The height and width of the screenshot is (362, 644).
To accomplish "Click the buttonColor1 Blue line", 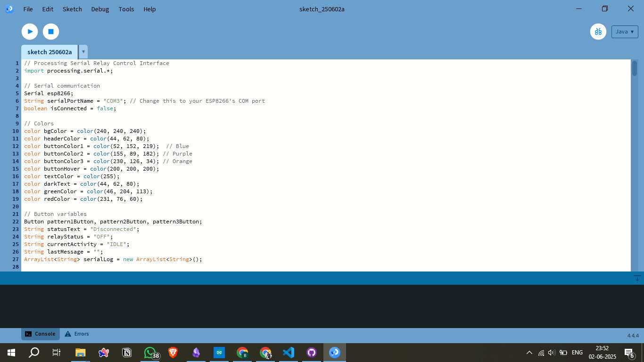I will coord(107,146).
